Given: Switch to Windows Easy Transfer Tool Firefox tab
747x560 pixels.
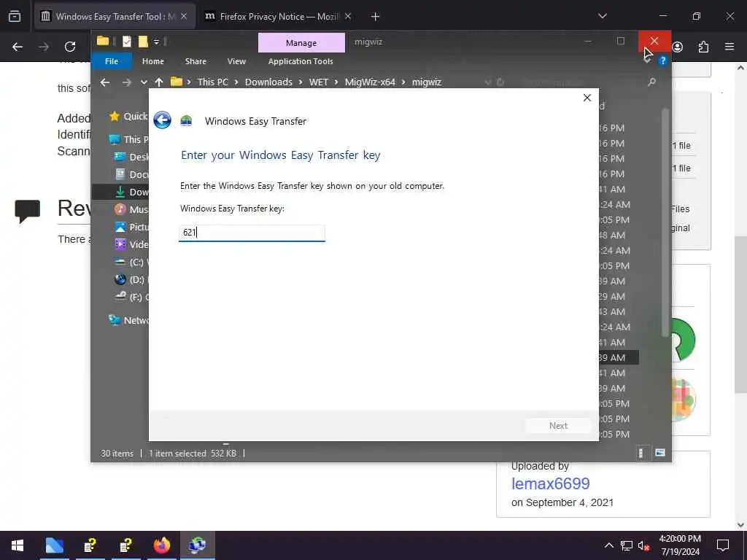Looking at the screenshot, I should pos(115,17).
